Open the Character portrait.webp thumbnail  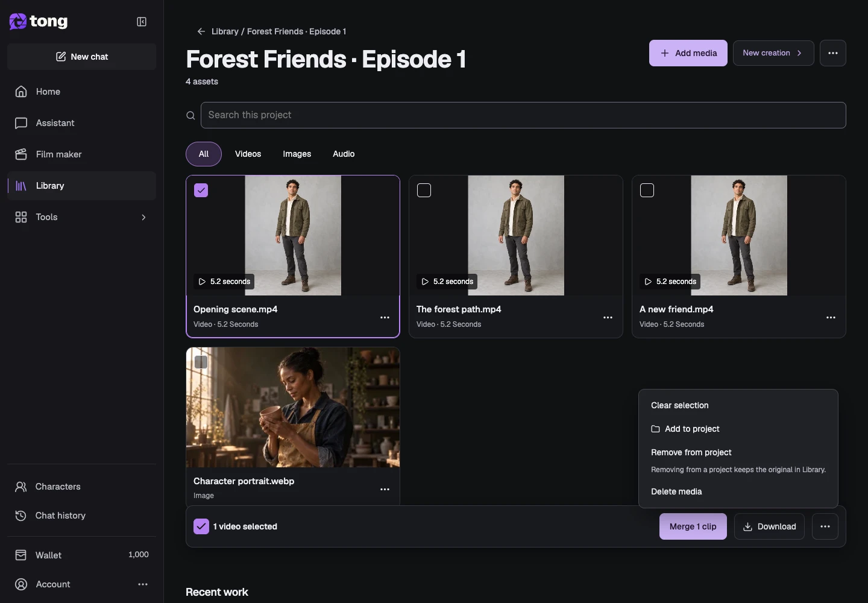293,407
